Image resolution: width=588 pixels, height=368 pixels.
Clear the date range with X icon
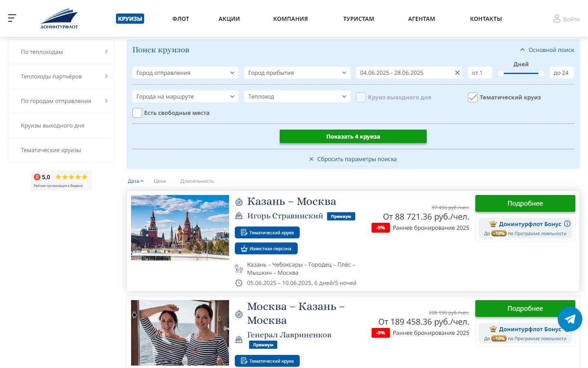[x=457, y=73]
